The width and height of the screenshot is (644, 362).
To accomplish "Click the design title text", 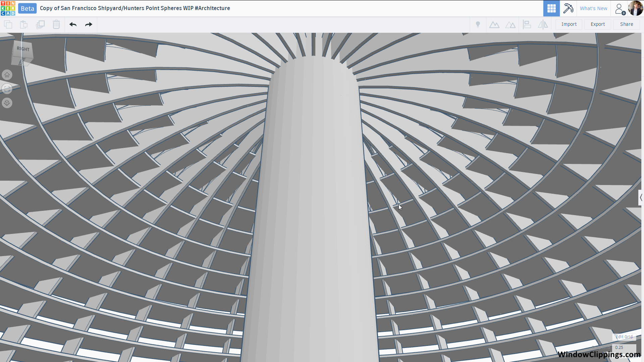I will tap(135, 8).
